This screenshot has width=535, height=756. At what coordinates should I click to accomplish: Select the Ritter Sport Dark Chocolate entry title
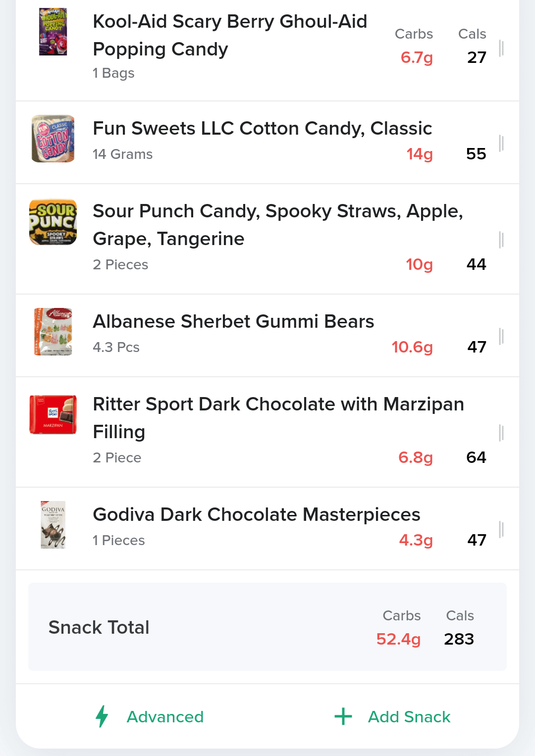(x=278, y=418)
